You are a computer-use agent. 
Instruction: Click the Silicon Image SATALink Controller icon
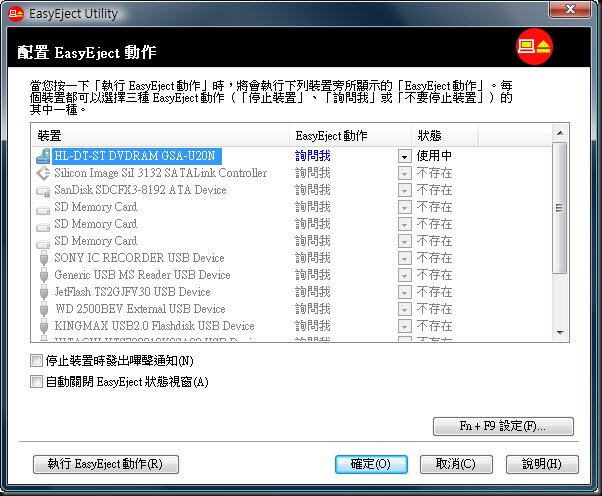coord(43,173)
